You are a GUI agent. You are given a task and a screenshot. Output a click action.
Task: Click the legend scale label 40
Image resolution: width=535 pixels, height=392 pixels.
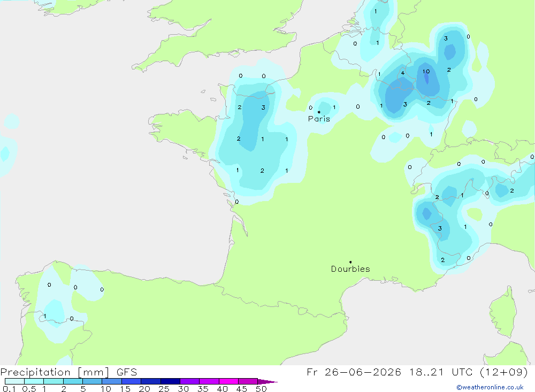222,389
